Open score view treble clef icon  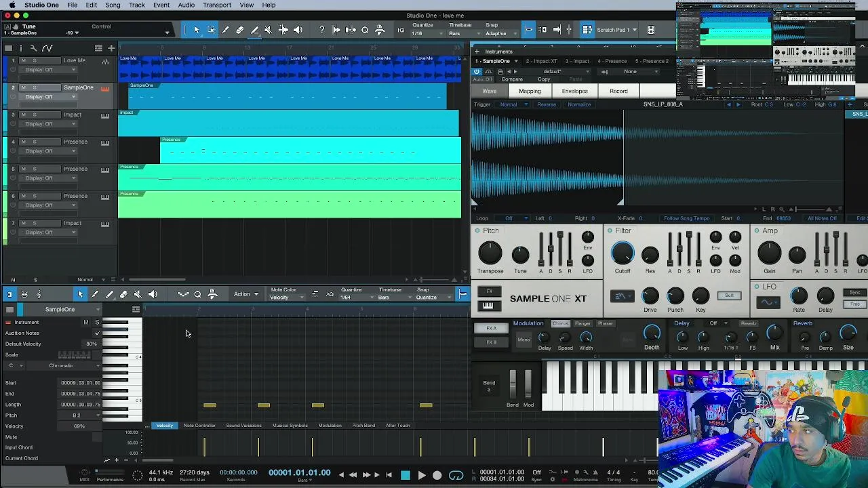(x=39, y=294)
